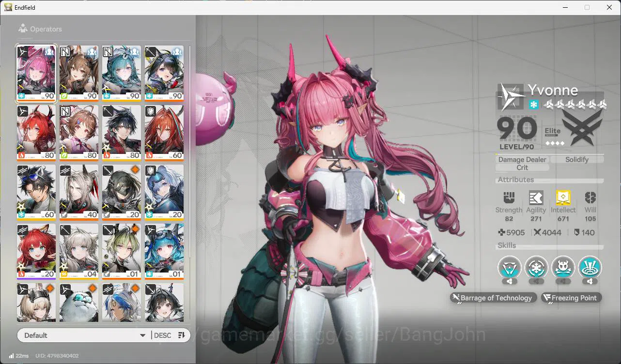
Task: Open the fully lit beam ultimate skill icon
Action: pyautogui.click(x=590, y=267)
